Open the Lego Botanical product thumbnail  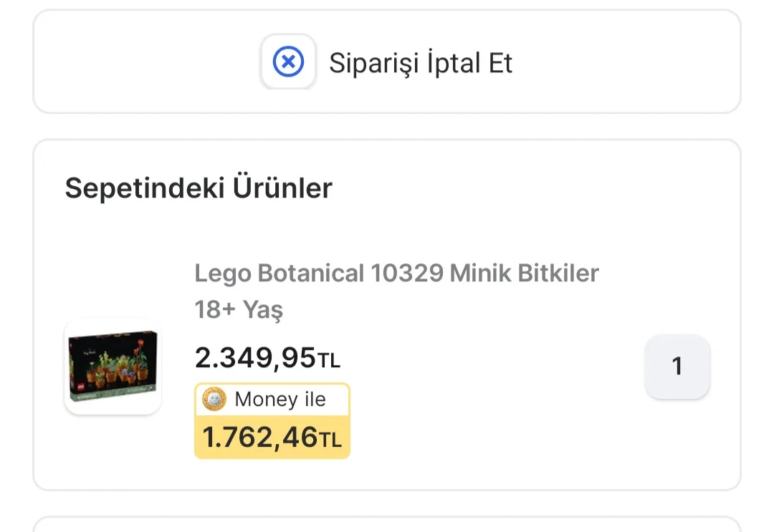[x=113, y=366]
